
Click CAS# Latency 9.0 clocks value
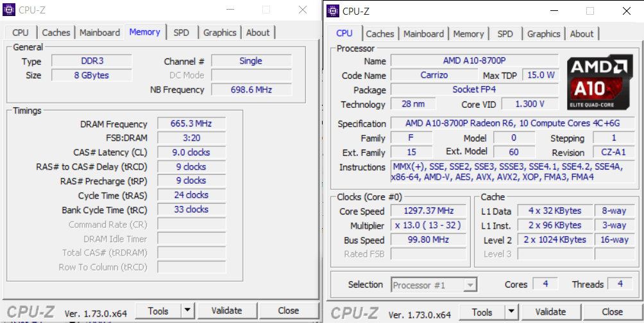[192, 152]
